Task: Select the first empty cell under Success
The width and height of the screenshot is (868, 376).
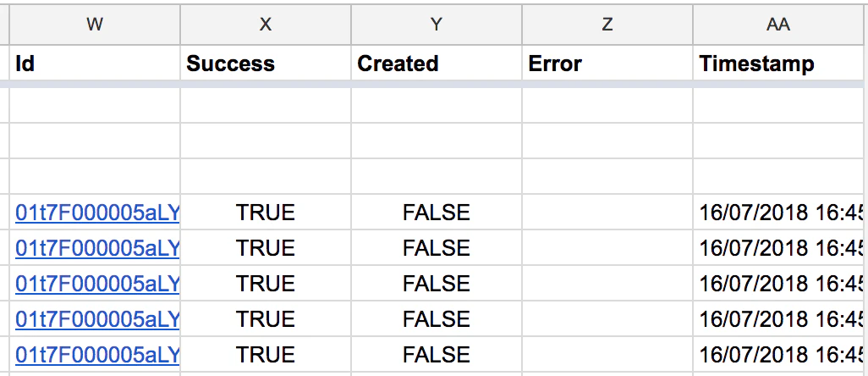Action: [266, 105]
